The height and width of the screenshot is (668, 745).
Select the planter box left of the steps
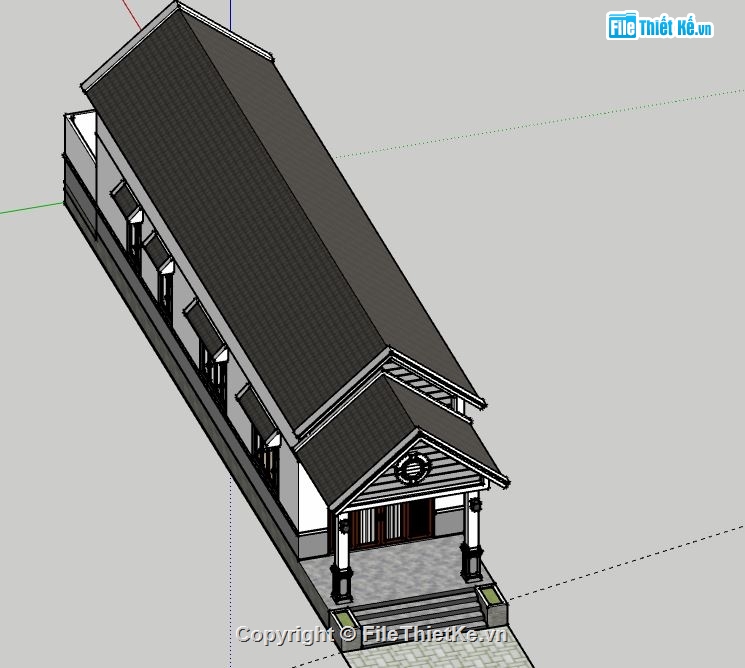[x=344, y=629]
